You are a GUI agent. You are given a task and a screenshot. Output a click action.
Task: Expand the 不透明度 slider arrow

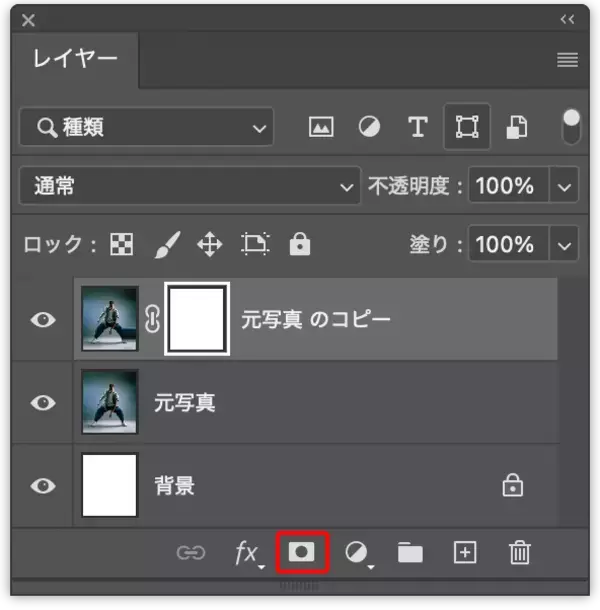point(564,186)
